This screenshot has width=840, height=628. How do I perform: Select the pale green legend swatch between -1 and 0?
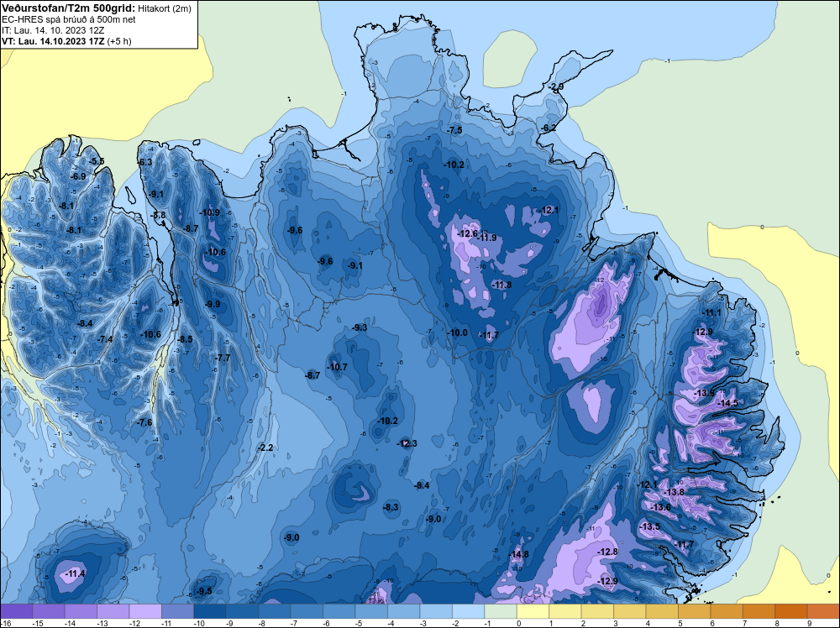[x=501, y=611]
